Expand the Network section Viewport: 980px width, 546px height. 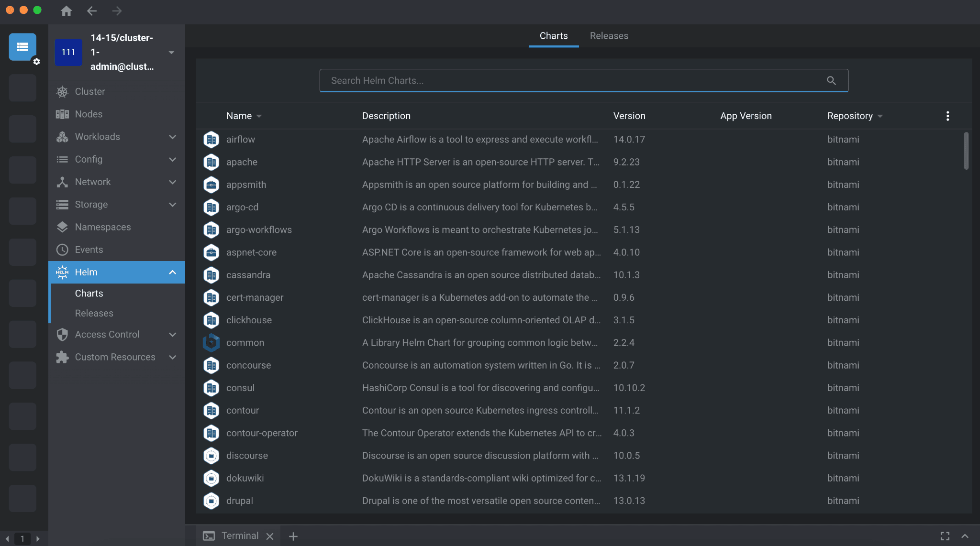coord(173,182)
